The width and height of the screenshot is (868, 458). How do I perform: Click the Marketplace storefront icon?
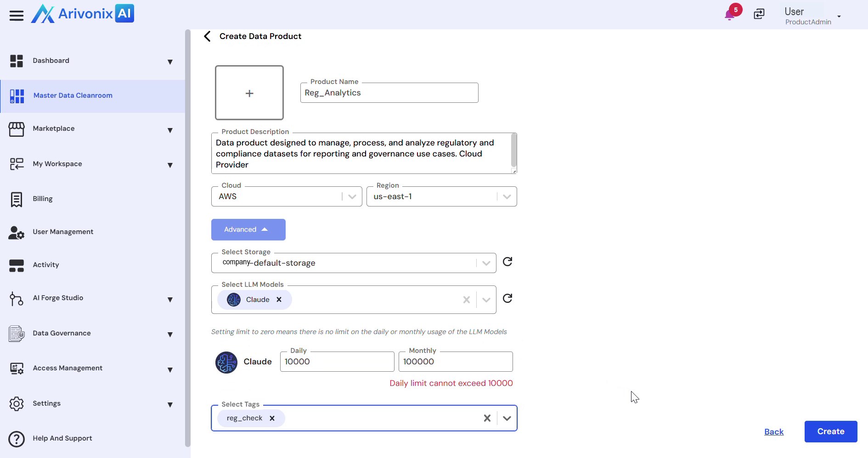pos(16,129)
